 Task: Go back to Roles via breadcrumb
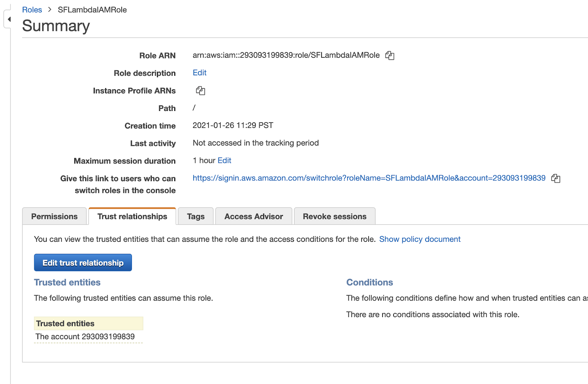(x=32, y=10)
